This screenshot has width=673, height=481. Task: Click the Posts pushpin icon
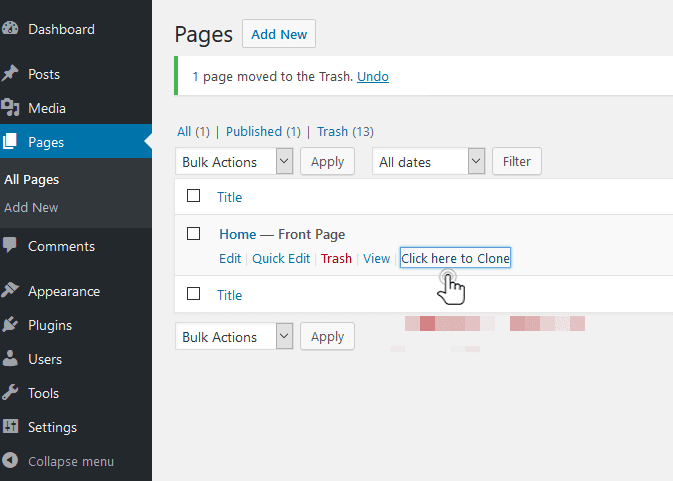10,73
